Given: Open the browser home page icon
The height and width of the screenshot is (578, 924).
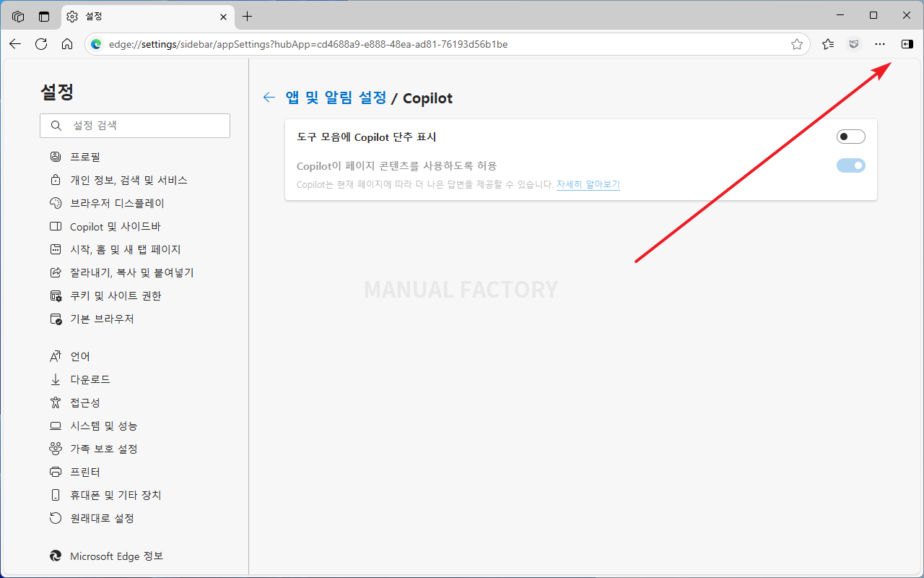Looking at the screenshot, I should click(x=67, y=44).
